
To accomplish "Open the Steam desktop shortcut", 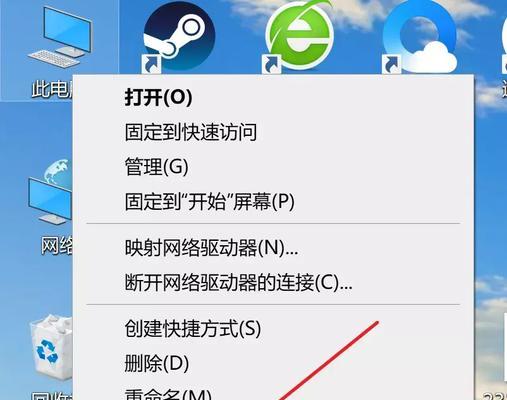I will [x=179, y=36].
